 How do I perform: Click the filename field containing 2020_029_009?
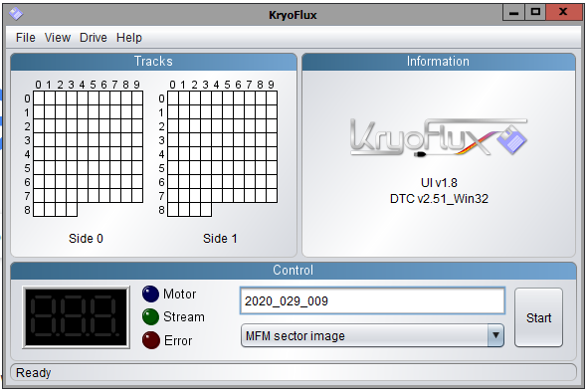(372, 300)
